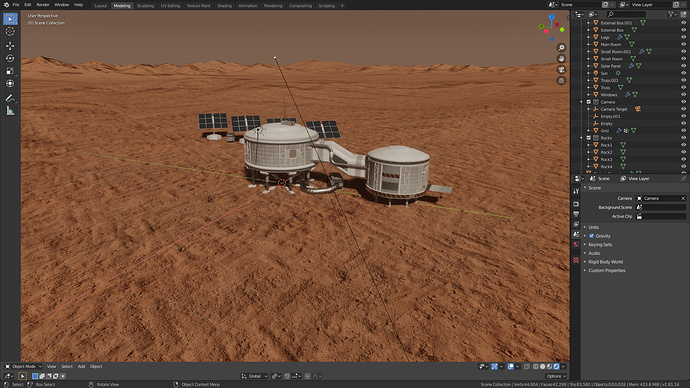The height and width of the screenshot is (388, 690).
Task: Hide the Rock1 object
Action: click(683, 145)
